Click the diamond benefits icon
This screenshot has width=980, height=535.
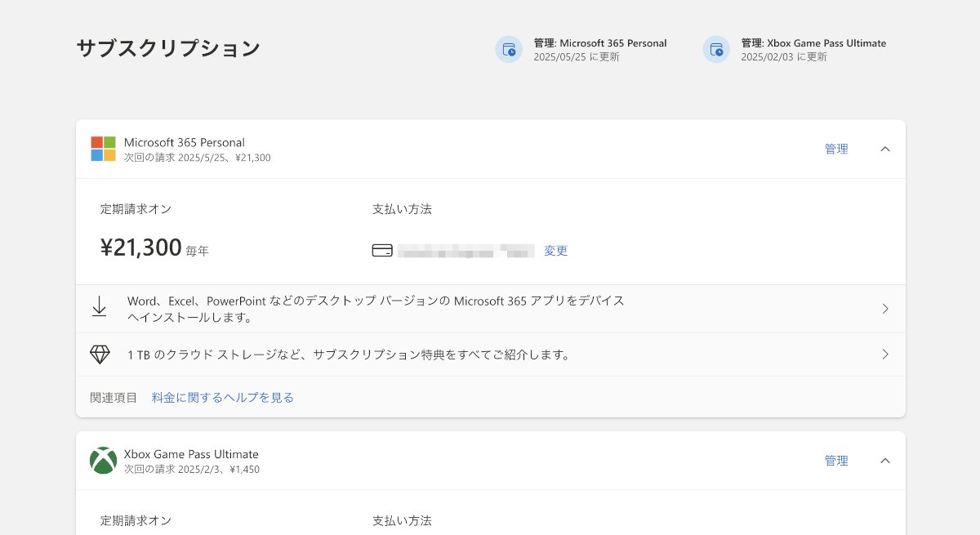coord(100,354)
